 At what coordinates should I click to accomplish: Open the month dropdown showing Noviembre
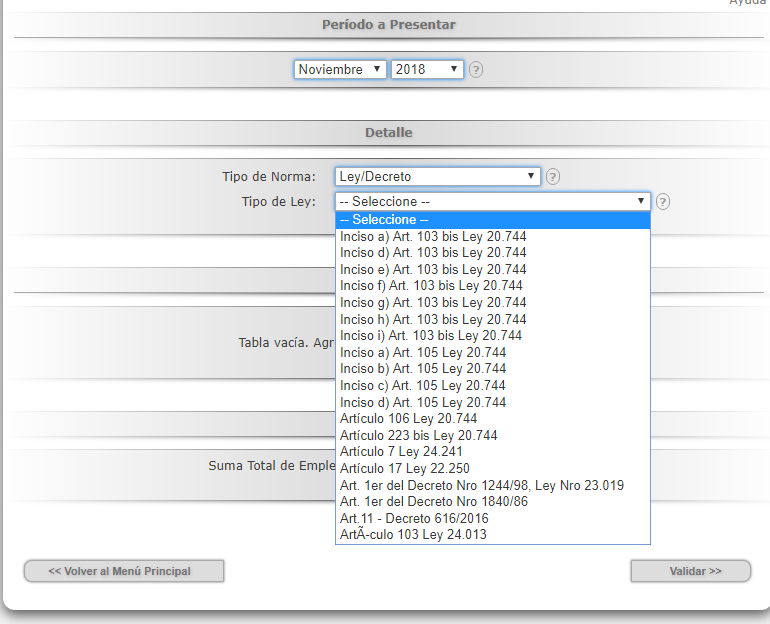[340, 70]
